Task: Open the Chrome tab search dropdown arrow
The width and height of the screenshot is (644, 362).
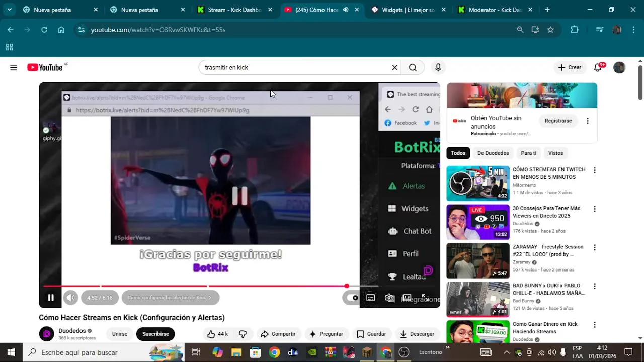Action: pyautogui.click(x=9, y=10)
